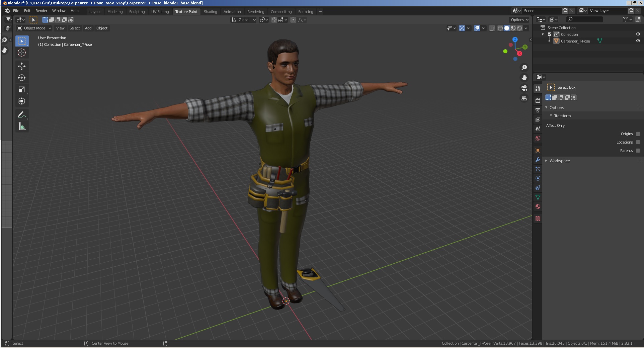
Task: Open overlays dropdown arrow
Action: (x=484, y=28)
